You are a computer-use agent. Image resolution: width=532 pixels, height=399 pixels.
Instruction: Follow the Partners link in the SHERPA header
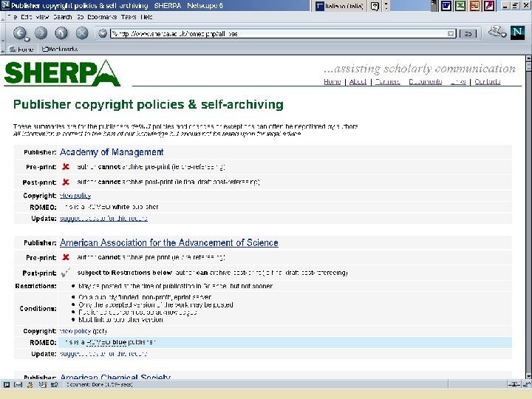(387, 81)
